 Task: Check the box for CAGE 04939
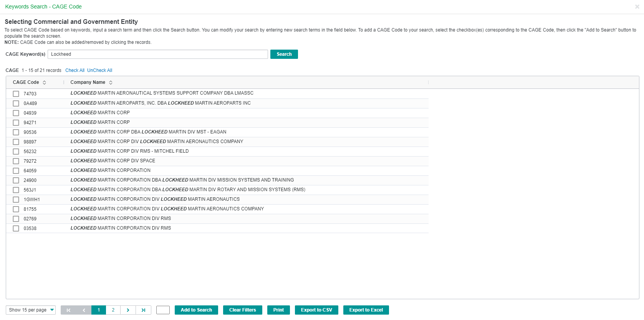[x=16, y=113]
